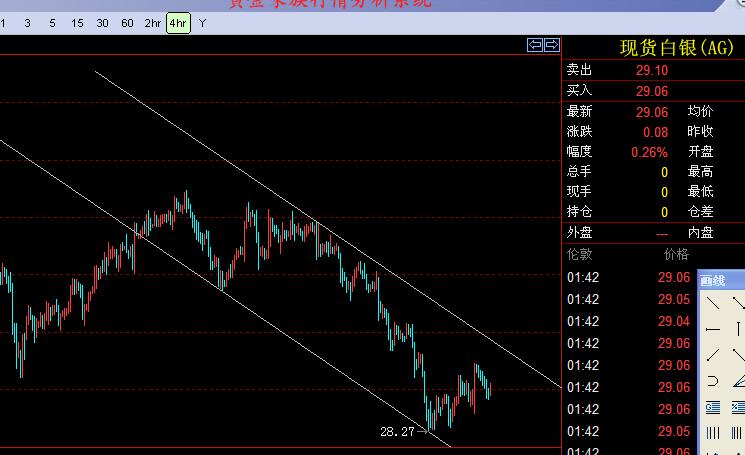This screenshot has width=745, height=455.
Task: Click the sell price 29.10
Action: (x=652, y=70)
